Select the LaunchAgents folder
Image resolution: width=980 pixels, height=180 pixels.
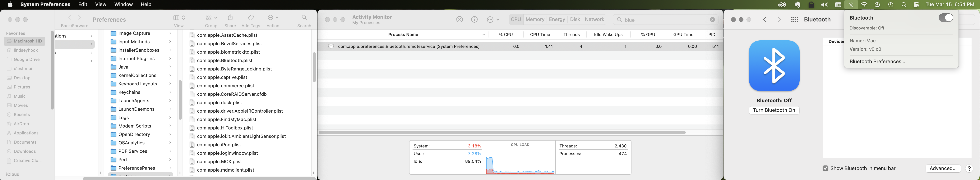pyautogui.click(x=134, y=101)
